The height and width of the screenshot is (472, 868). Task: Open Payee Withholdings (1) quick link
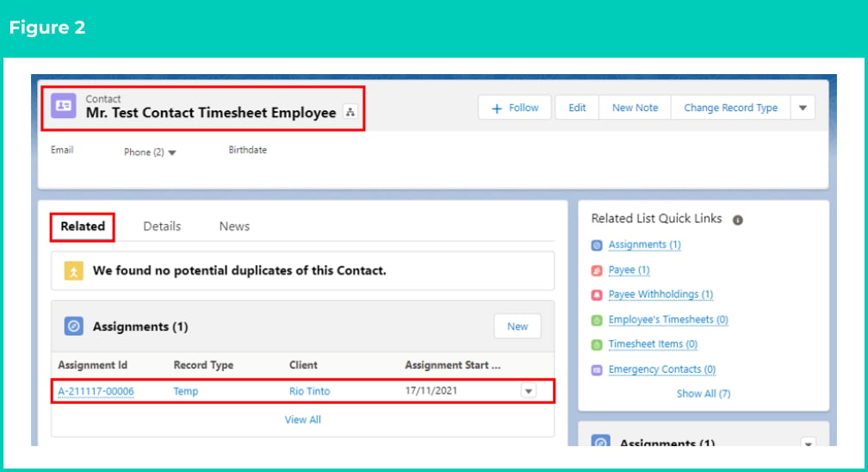(x=660, y=295)
